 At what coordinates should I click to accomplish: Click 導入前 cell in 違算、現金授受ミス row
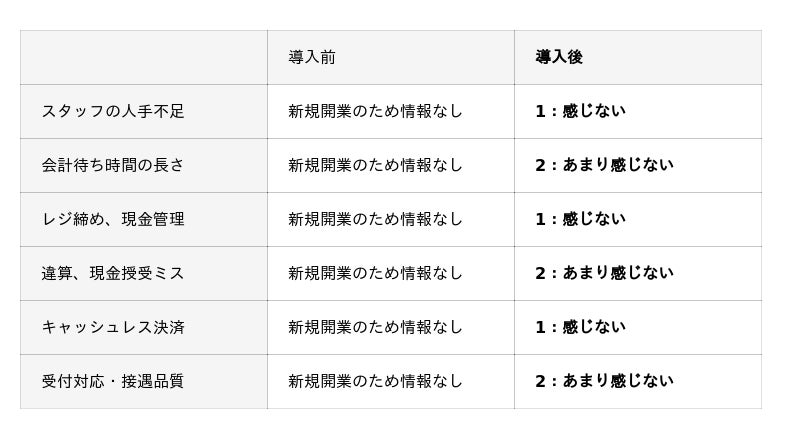[375, 273]
